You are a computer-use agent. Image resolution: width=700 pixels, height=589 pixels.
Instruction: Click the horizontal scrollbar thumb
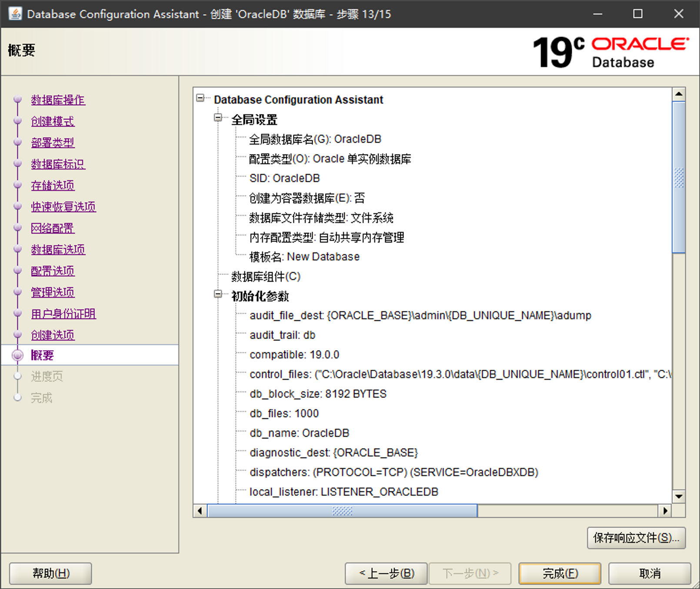[342, 511]
